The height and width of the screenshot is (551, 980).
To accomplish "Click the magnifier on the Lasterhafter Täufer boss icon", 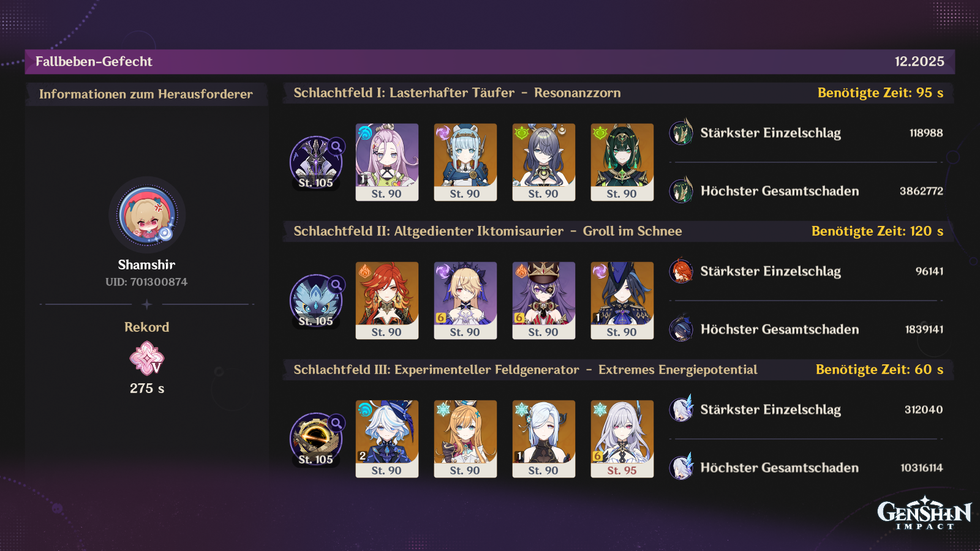I will [336, 146].
